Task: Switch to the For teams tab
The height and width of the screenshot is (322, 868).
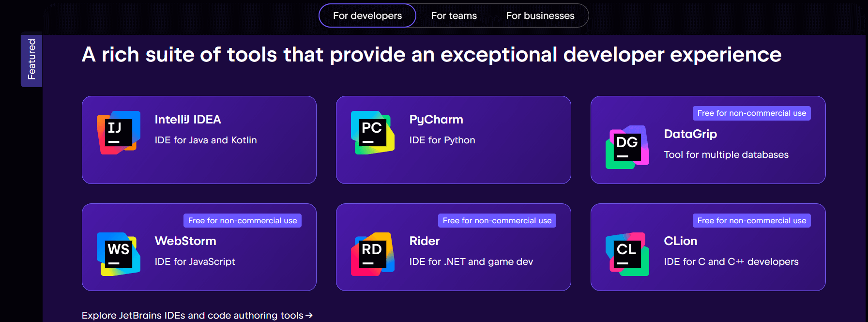Action: pyautogui.click(x=454, y=15)
